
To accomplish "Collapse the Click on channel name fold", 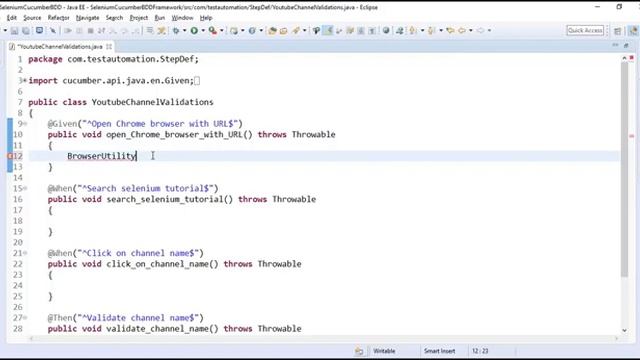I will pyautogui.click(x=25, y=253).
